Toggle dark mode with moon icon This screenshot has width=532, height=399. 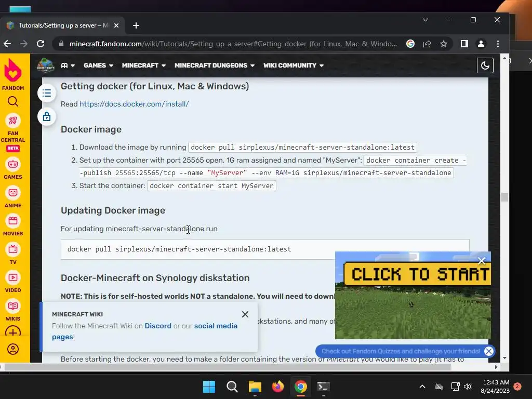485,65
